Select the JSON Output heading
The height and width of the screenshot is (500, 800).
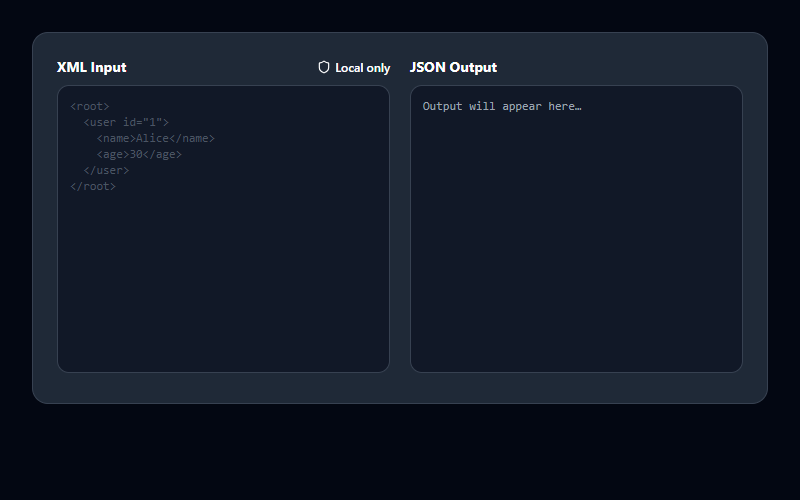[453, 67]
